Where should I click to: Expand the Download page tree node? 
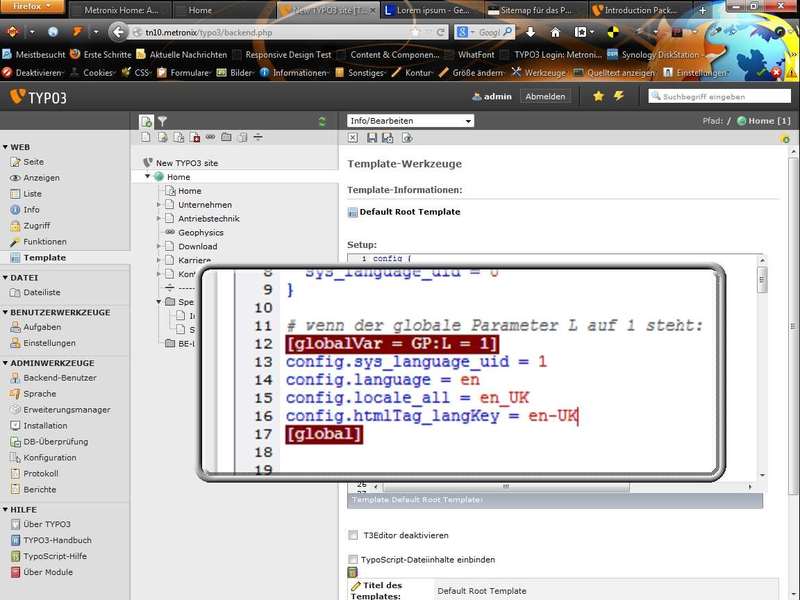pos(158,246)
